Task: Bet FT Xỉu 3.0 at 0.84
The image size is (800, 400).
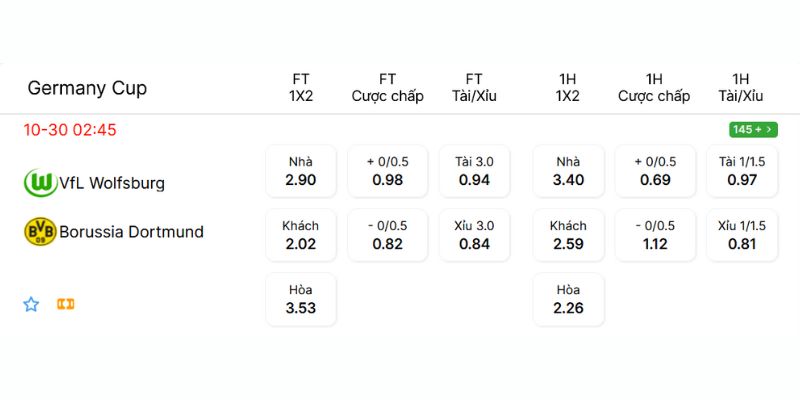Action: 474,235
